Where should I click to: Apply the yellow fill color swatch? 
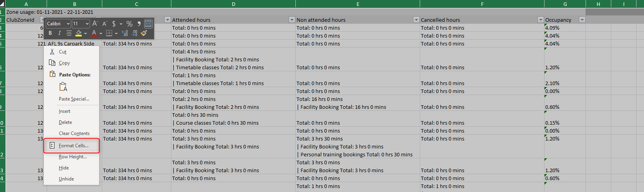pyautogui.click(x=79, y=33)
